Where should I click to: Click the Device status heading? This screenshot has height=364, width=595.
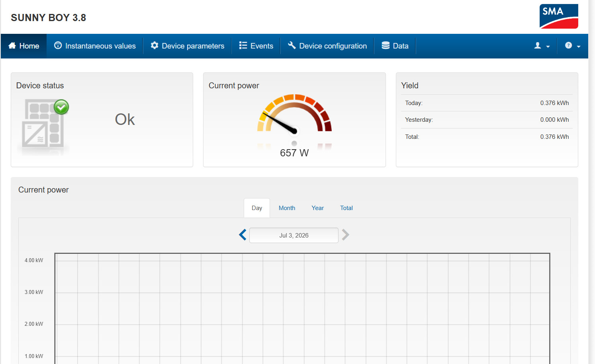[x=40, y=86]
